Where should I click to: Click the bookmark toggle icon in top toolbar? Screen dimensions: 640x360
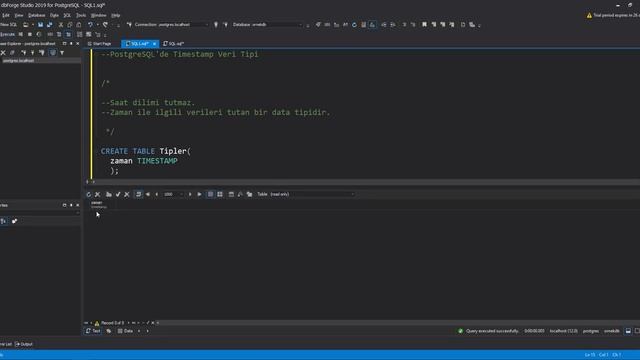click(x=424, y=25)
